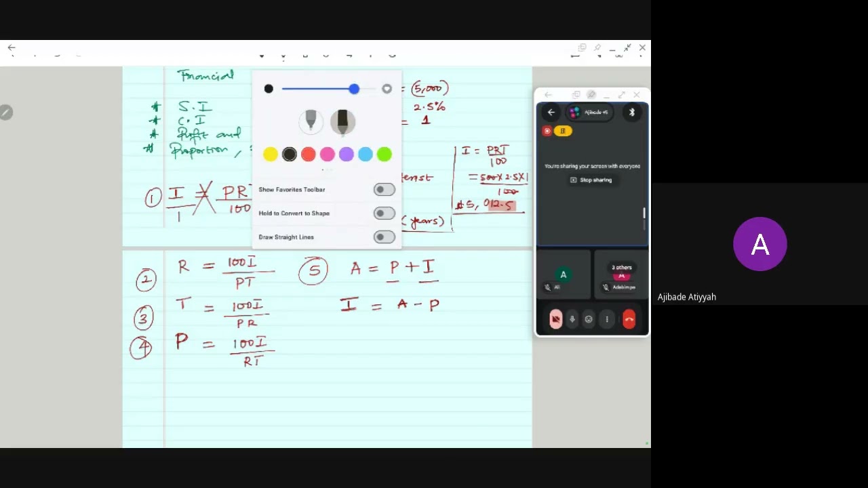This screenshot has width=868, height=488.
Task: Pick the light blue ink color
Action: [x=365, y=155]
